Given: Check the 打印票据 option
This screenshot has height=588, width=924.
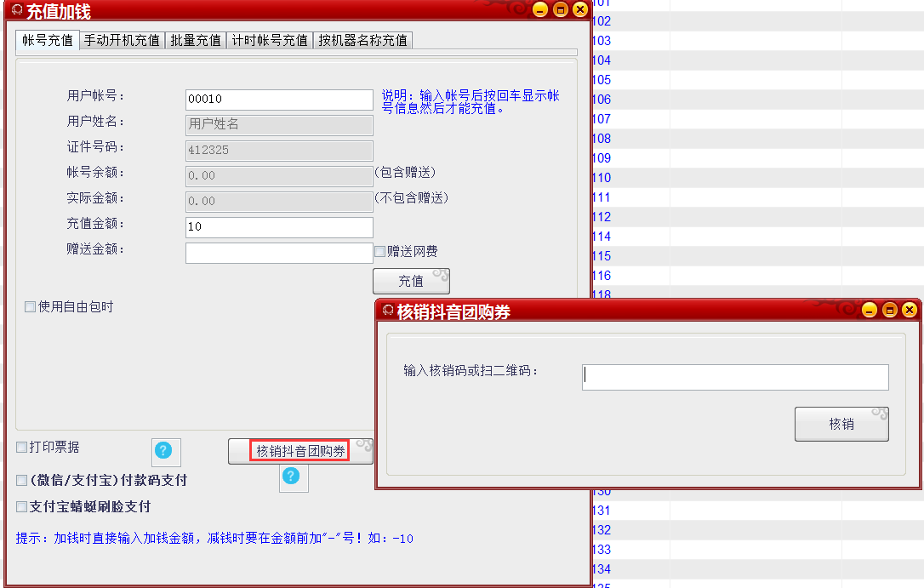Looking at the screenshot, I should 22,448.
